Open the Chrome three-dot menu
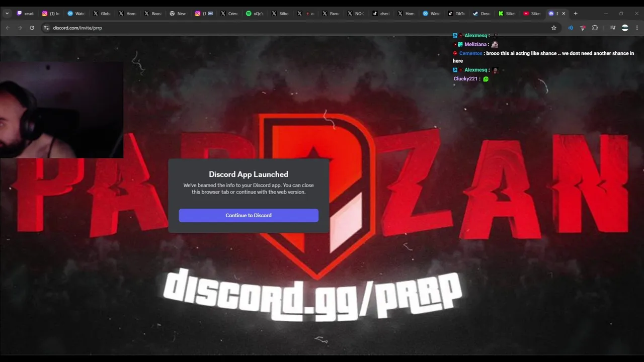This screenshot has height=362, width=644. 637,28
